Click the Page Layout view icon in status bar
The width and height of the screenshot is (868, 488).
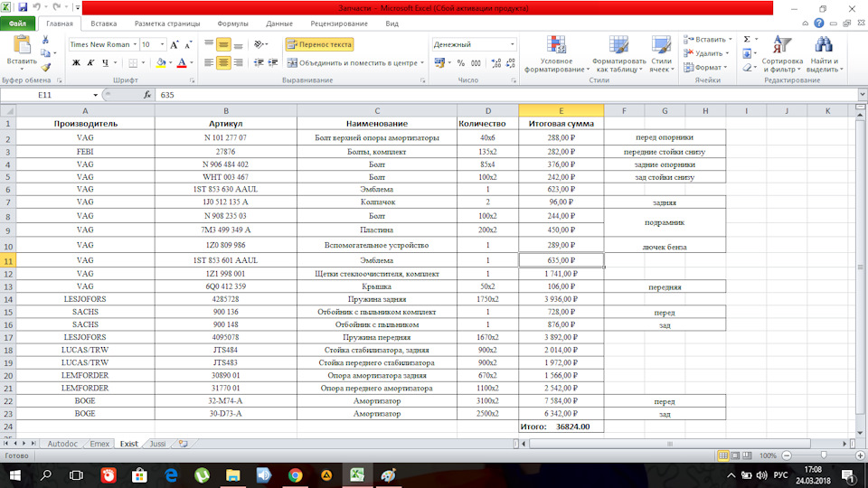[735, 455]
